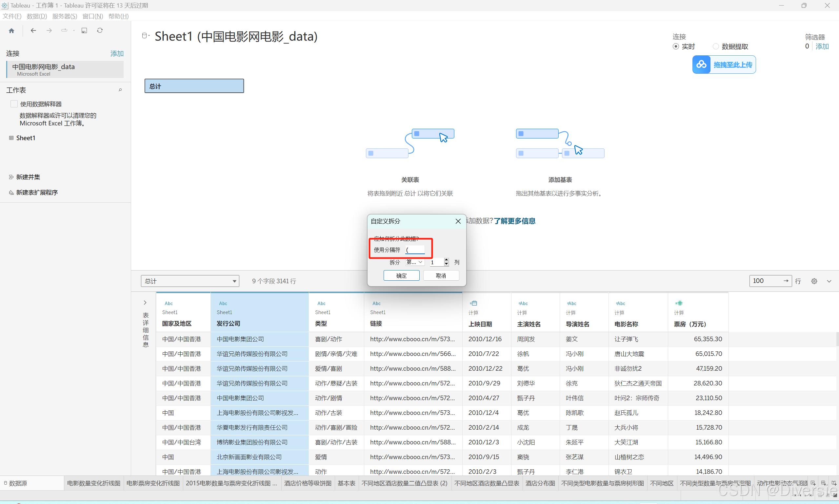Screen dimensions: 839x504
Task: Open the data grid settings gear
Action: pos(814,281)
